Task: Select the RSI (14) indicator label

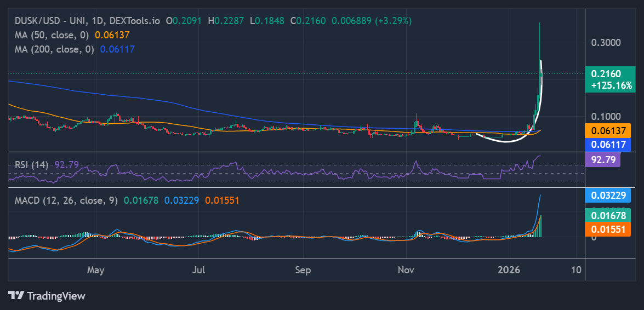Action: [x=32, y=165]
